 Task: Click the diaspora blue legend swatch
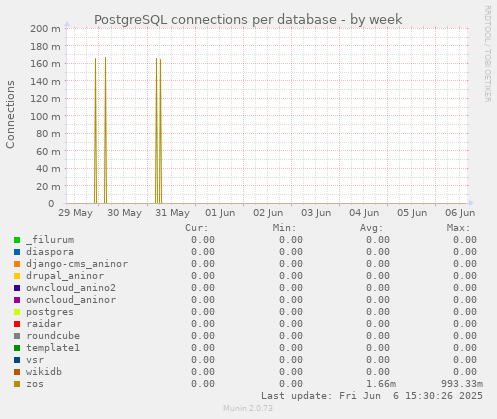click(x=17, y=252)
